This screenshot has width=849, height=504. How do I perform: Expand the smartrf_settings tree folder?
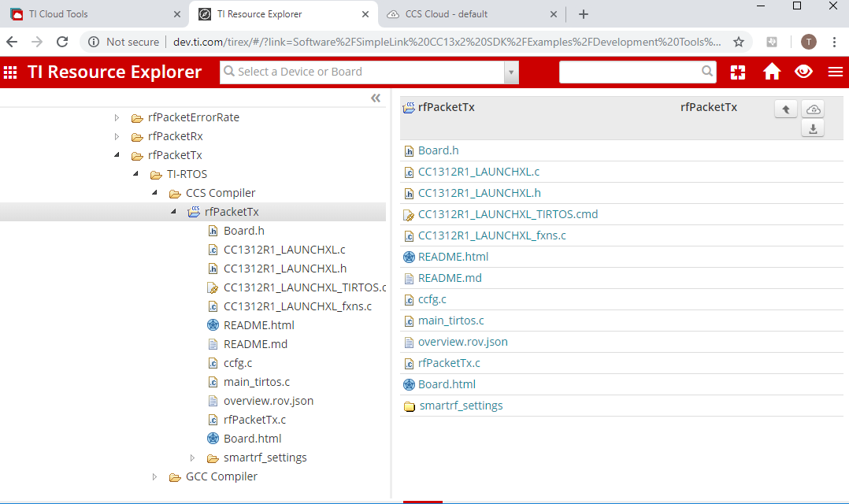[192, 458]
